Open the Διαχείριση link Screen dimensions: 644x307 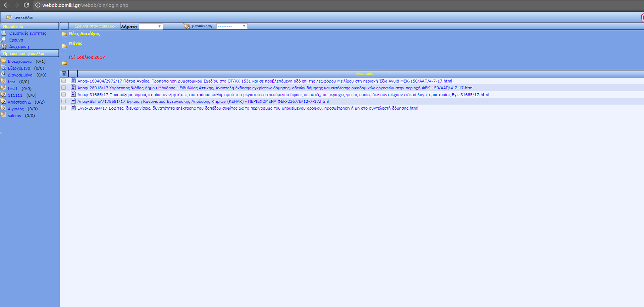pyautogui.click(x=19, y=47)
